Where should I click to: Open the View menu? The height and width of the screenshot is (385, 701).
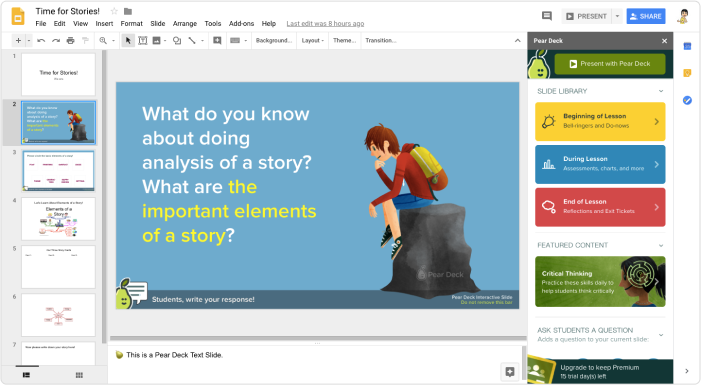click(80, 24)
